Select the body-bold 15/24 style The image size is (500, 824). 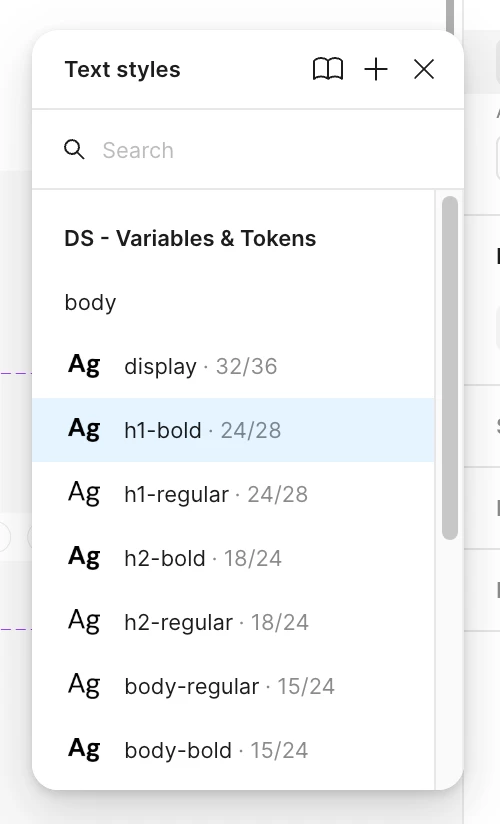coord(233,750)
